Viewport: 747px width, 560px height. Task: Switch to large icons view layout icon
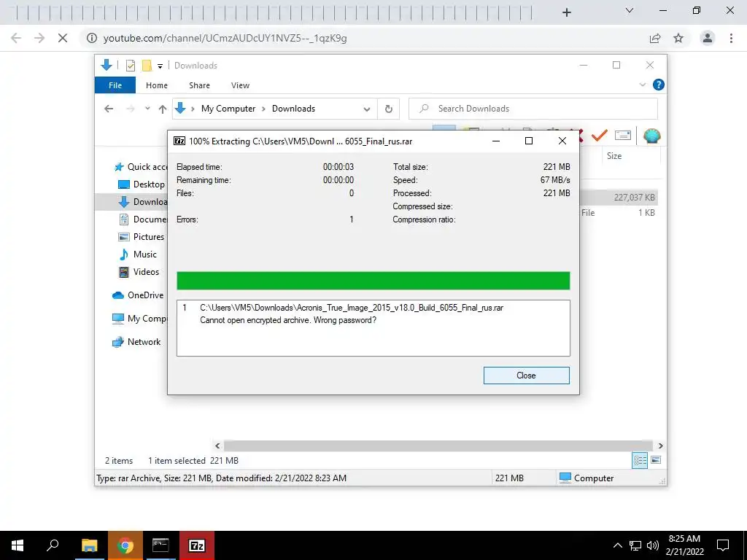click(656, 459)
